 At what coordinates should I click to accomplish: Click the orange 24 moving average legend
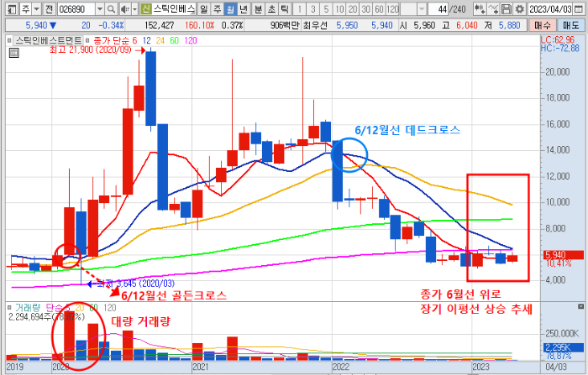[x=160, y=40]
